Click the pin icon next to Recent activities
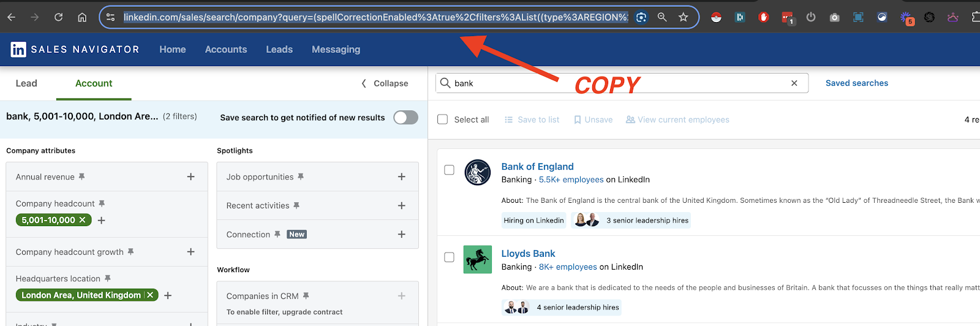980x326 pixels. [x=296, y=205]
